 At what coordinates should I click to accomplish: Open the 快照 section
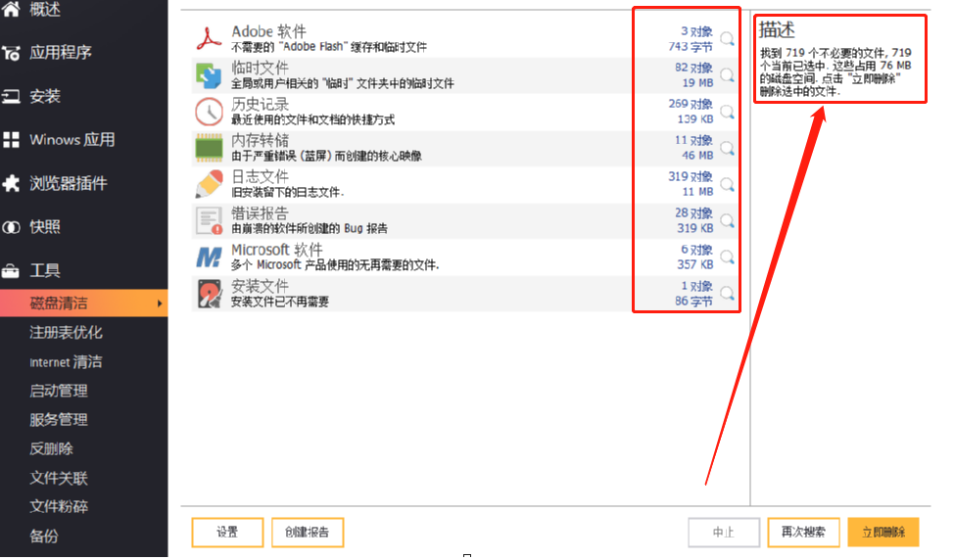pos(45,227)
